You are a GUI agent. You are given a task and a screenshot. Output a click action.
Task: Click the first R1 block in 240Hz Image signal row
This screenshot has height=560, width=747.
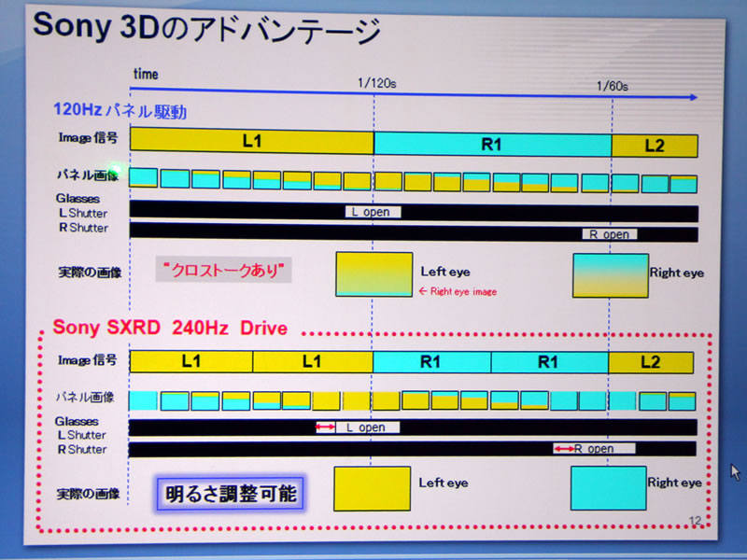[431, 362]
